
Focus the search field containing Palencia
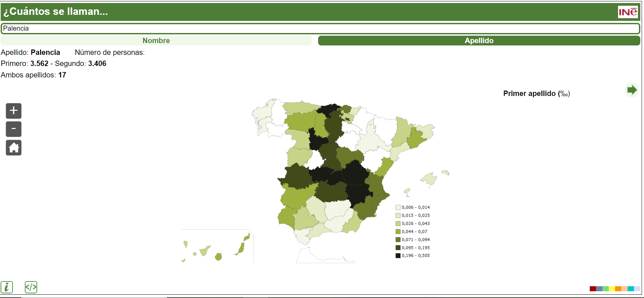[320, 28]
